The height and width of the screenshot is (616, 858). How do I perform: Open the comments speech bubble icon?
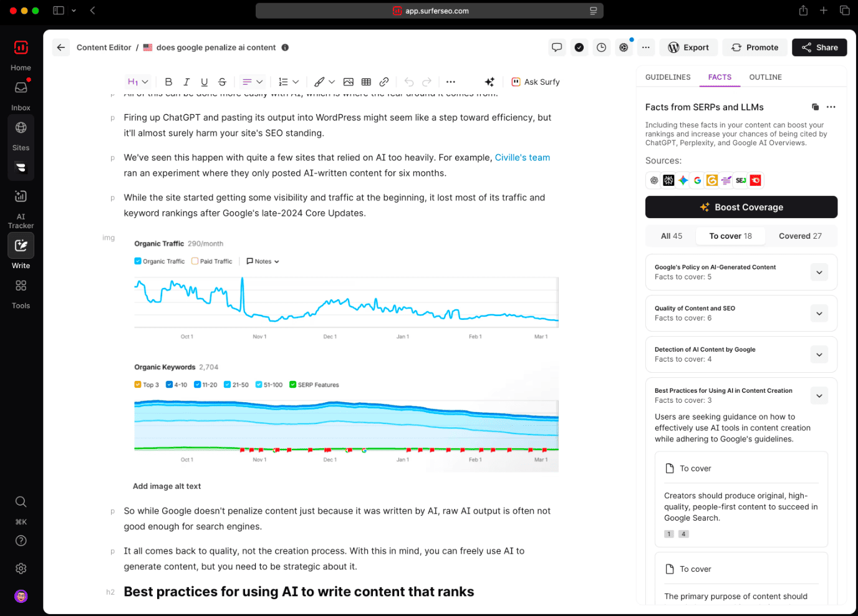(x=557, y=47)
